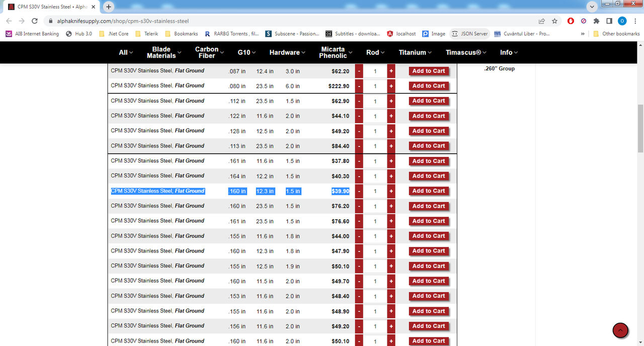Screen dimensions: 644x346
Task: Click the page vertical scrollbar thumb
Action: (640, 128)
